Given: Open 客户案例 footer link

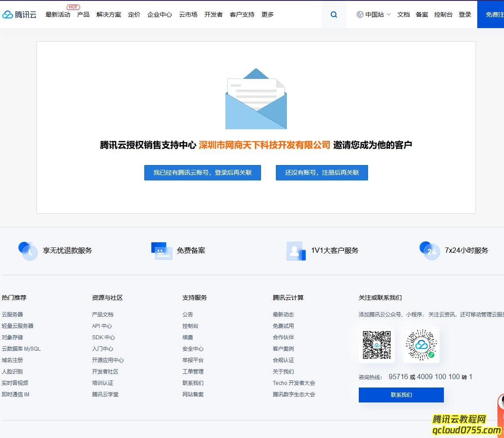Looking at the screenshot, I should [x=283, y=348].
